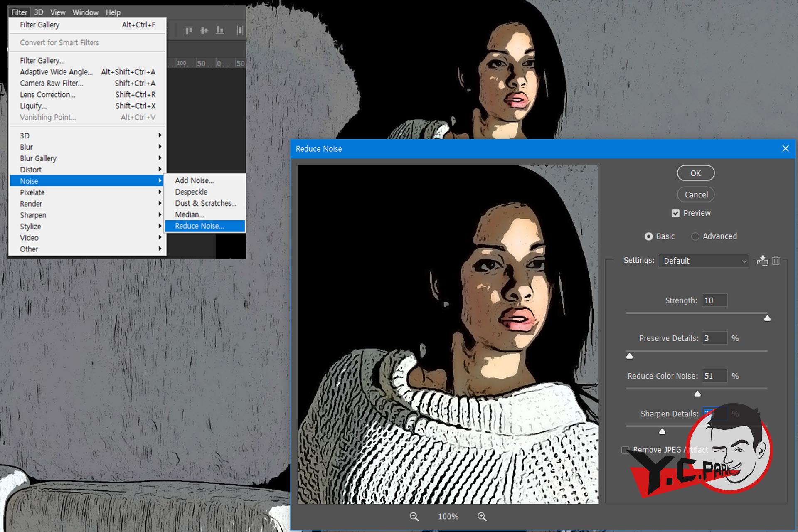Click the distribute spacing icon in options bar
This screenshot has height=532, width=798.
(239, 30)
